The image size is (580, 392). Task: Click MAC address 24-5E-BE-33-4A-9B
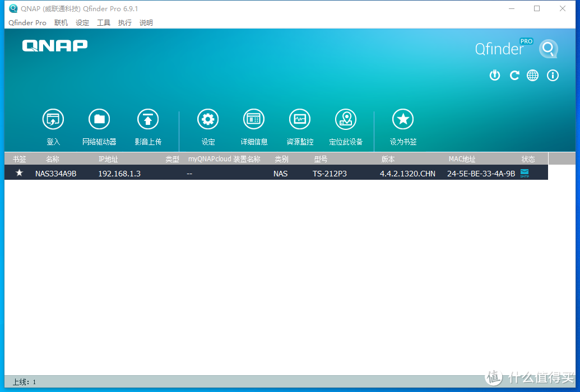[x=481, y=174]
